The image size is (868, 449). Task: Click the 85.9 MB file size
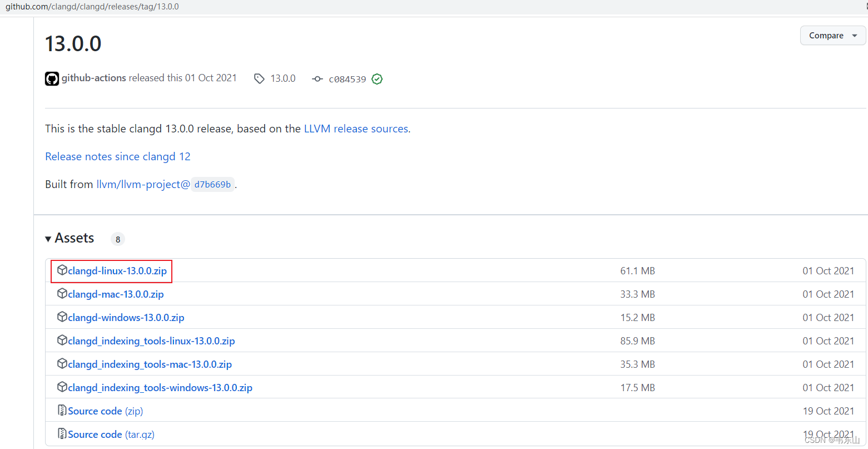638,341
